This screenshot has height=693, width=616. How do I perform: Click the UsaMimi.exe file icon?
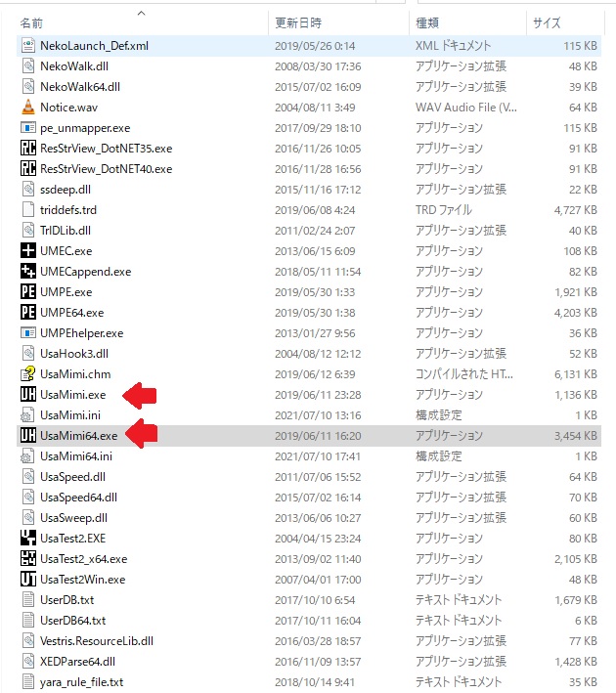click(28, 394)
